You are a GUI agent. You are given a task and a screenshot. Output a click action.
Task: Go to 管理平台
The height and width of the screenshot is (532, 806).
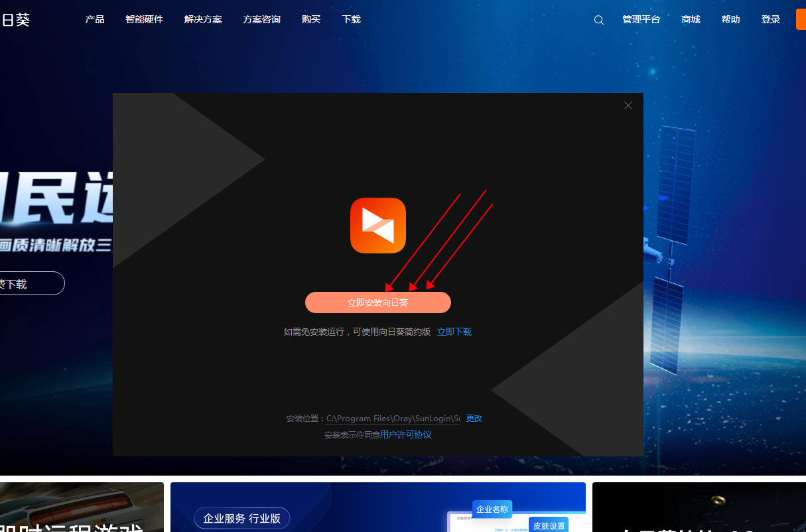(641, 20)
